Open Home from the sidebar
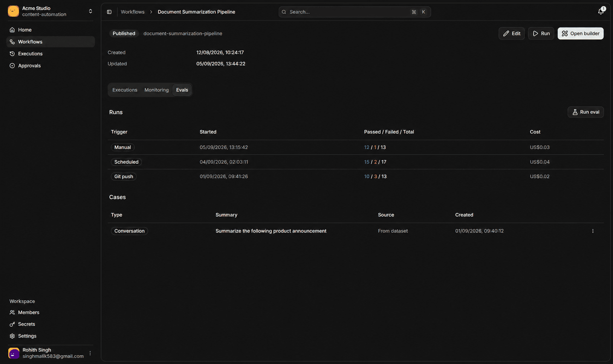 (x=50, y=30)
